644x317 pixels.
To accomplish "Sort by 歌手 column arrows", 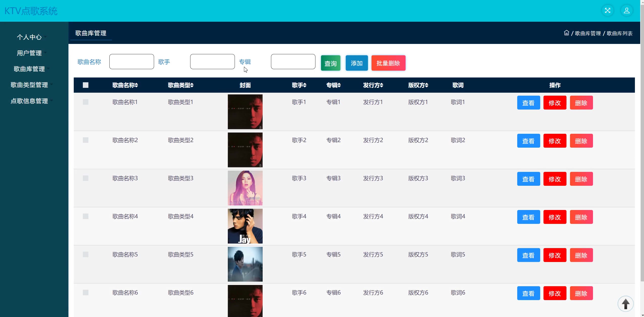I will point(305,85).
